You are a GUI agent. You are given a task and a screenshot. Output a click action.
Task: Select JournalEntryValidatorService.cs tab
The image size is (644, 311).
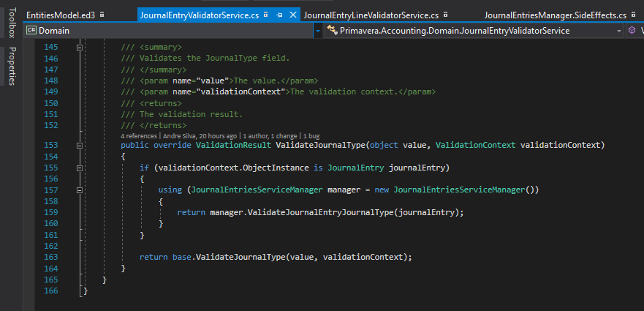(200, 15)
